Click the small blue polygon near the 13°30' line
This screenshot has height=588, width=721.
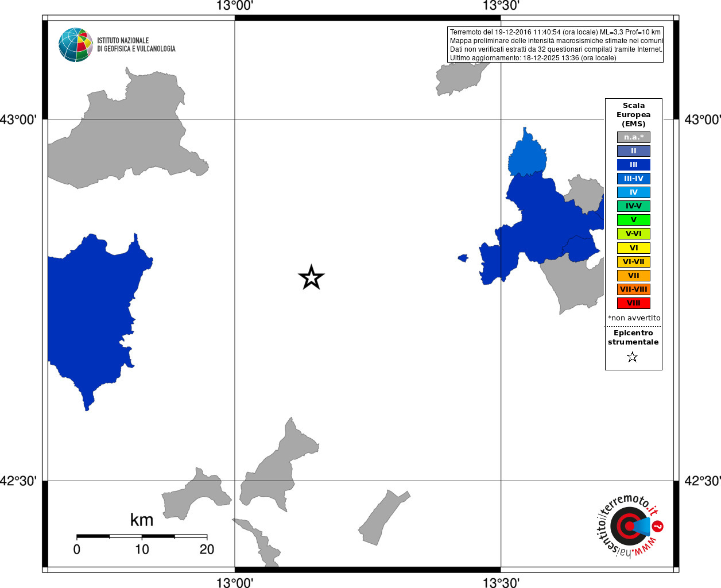(x=463, y=258)
